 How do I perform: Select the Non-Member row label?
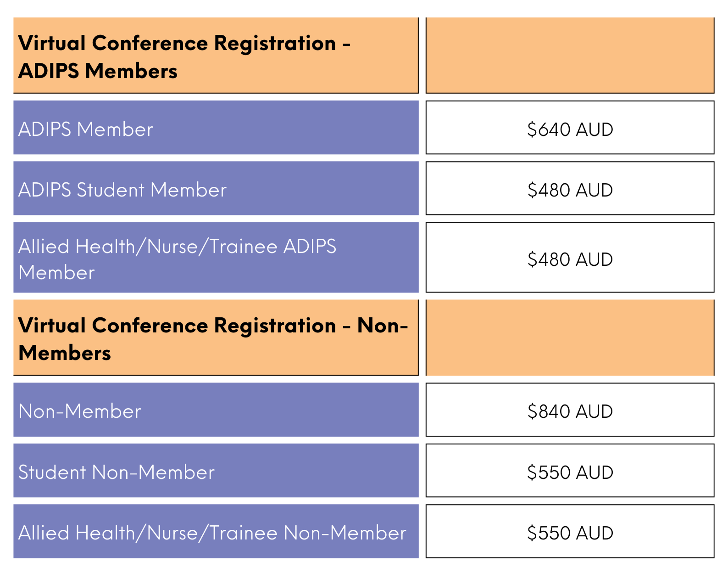pos(80,411)
